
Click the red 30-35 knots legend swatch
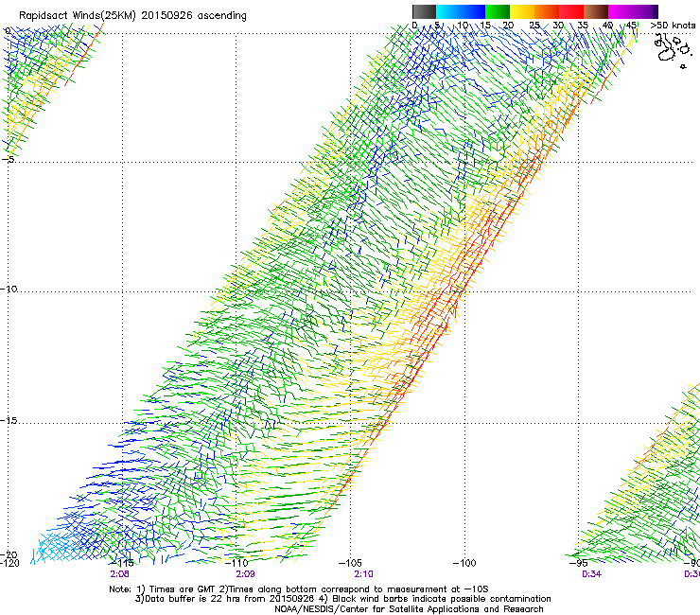571,11
